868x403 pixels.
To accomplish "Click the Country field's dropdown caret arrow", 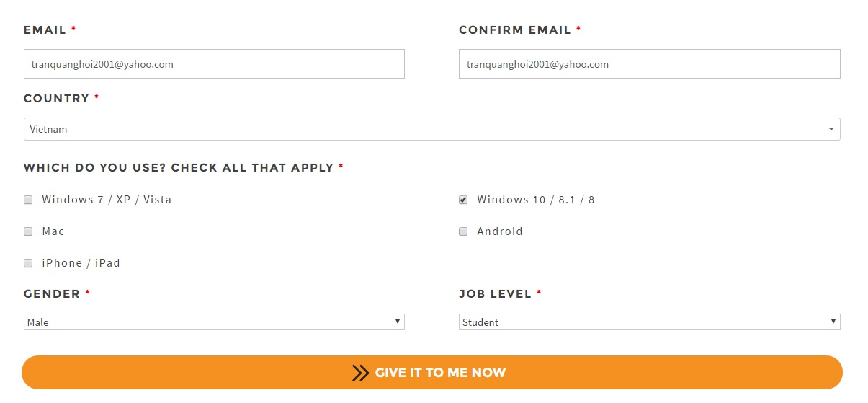I will [x=831, y=130].
